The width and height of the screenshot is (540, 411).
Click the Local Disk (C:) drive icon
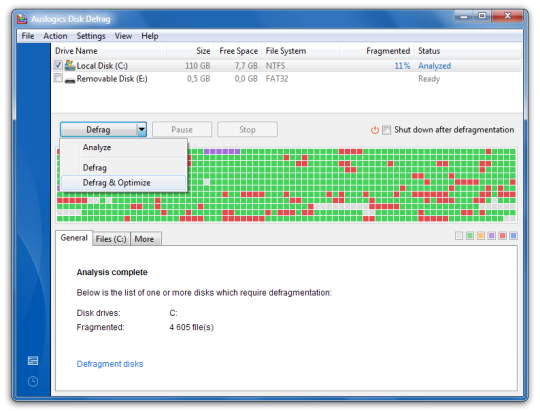click(x=70, y=65)
